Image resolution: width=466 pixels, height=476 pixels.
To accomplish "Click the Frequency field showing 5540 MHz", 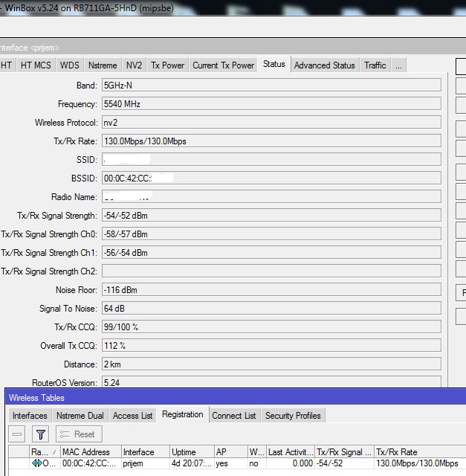I will [x=271, y=104].
